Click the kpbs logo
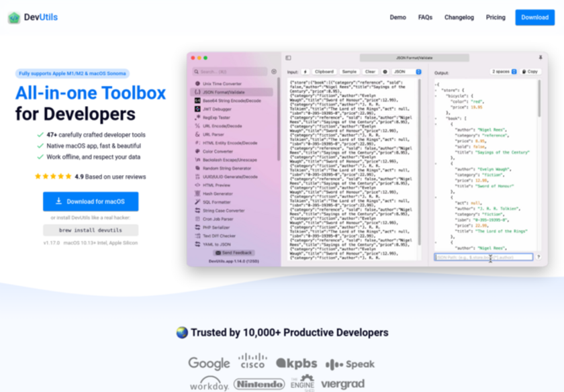Screen dimensions: 564x392 coord(296,363)
